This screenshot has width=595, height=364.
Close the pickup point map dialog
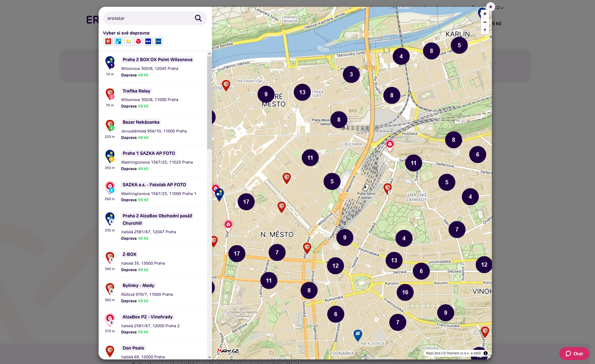491,7
